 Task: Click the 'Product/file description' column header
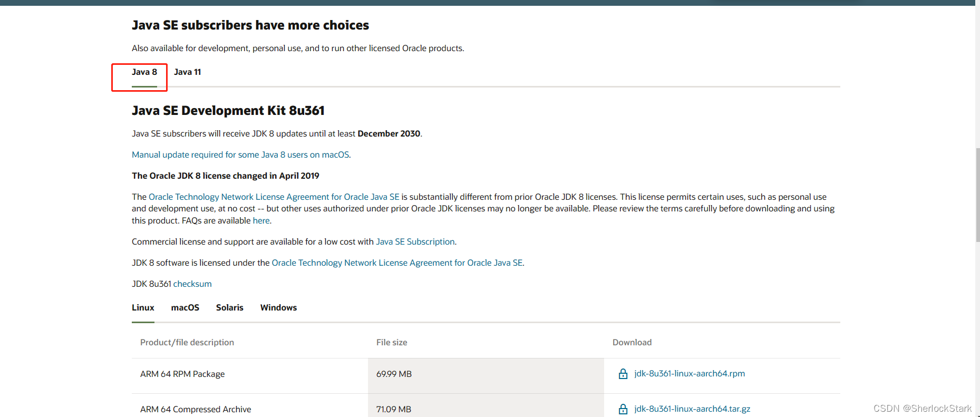[x=187, y=342]
